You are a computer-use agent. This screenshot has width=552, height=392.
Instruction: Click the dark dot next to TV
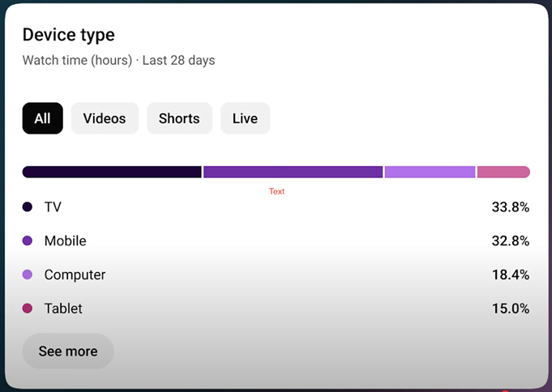pyautogui.click(x=28, y=207)
